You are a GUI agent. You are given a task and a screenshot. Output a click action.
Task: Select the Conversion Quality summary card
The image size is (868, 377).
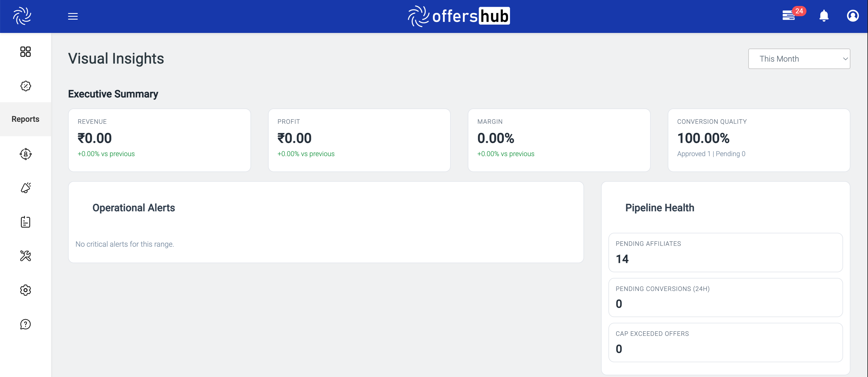(759, 140)
